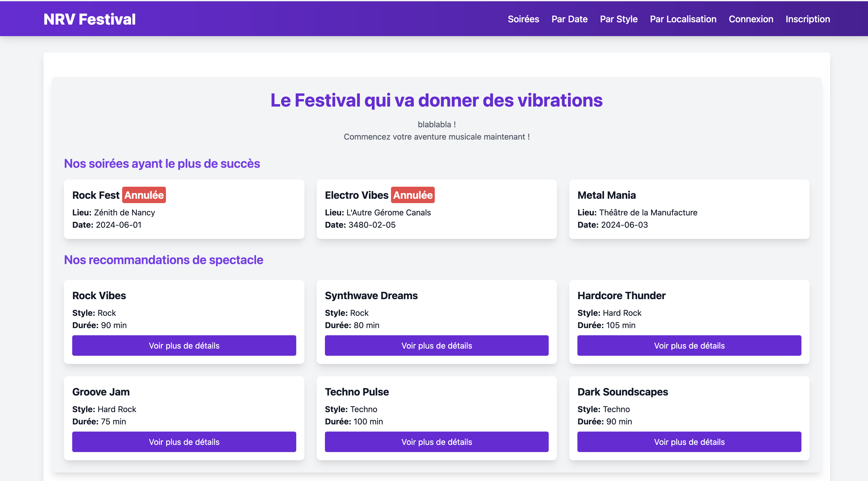Open the Soirées page

tap(523, 19)
